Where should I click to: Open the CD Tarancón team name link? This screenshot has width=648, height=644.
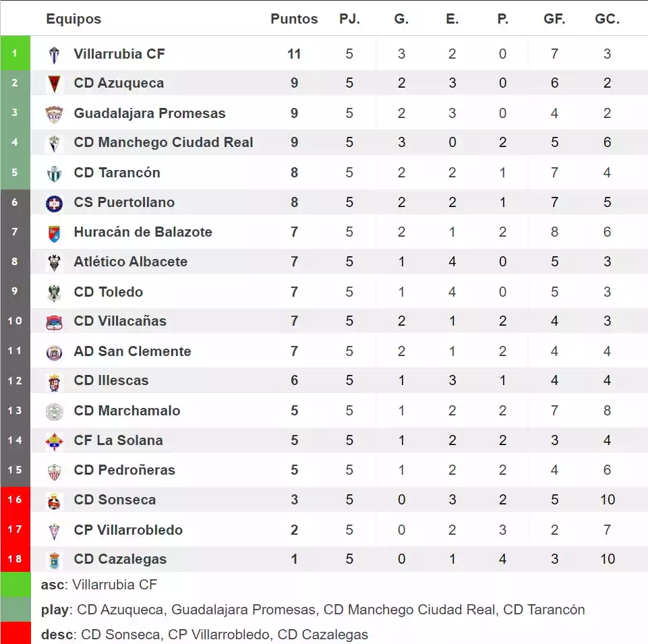point(117,173)
